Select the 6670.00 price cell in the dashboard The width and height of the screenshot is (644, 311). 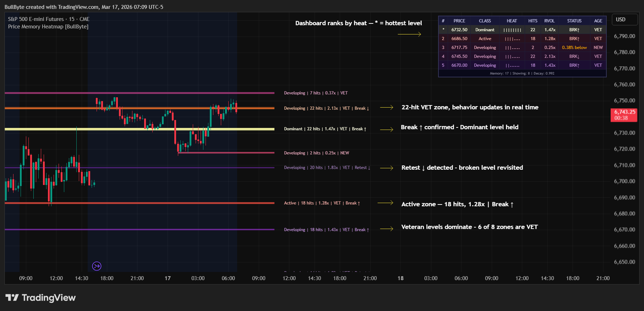[x=459, y=65]
